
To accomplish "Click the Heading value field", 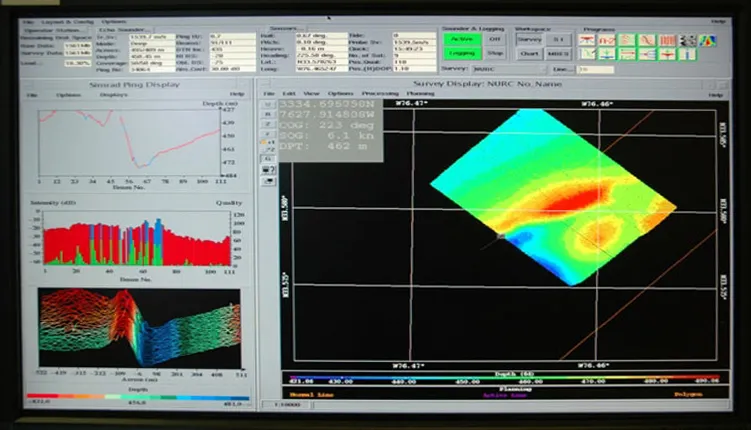I will [321, 56].
